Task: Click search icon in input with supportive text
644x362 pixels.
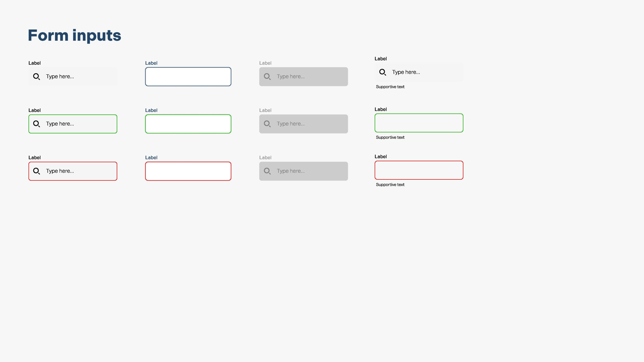Action: pyautogui.click(x=382, y=72)
